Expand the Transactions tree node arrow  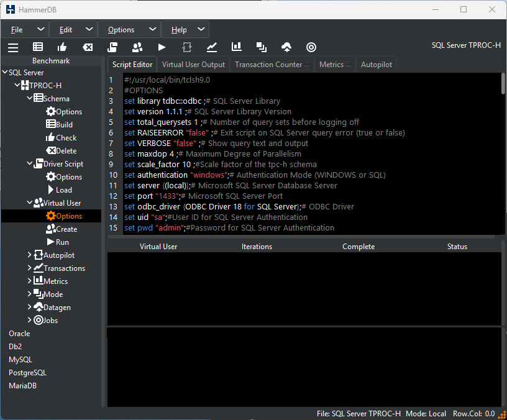coord(30,268)
